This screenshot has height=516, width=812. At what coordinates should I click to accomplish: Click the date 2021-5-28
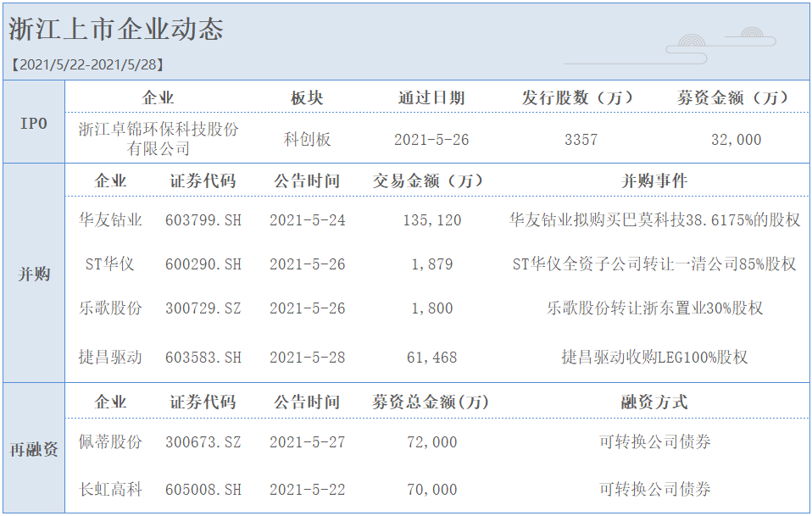307,358
